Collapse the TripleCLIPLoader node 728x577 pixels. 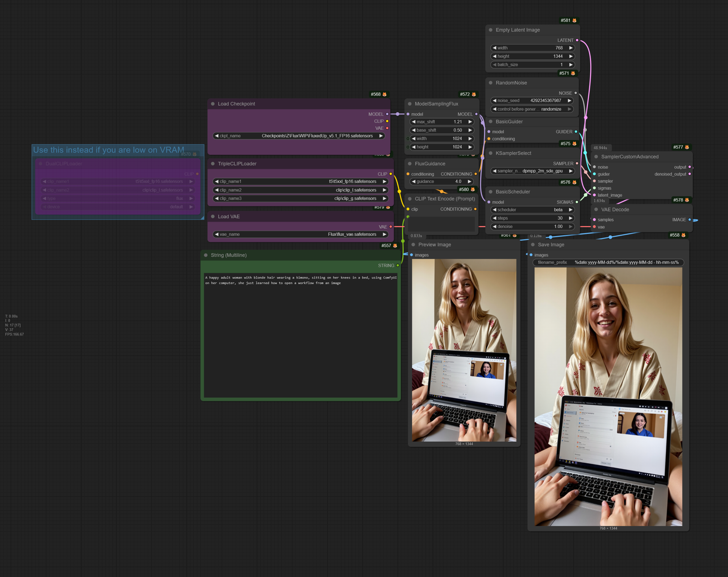pyautogui.click(x=213, y=164)
